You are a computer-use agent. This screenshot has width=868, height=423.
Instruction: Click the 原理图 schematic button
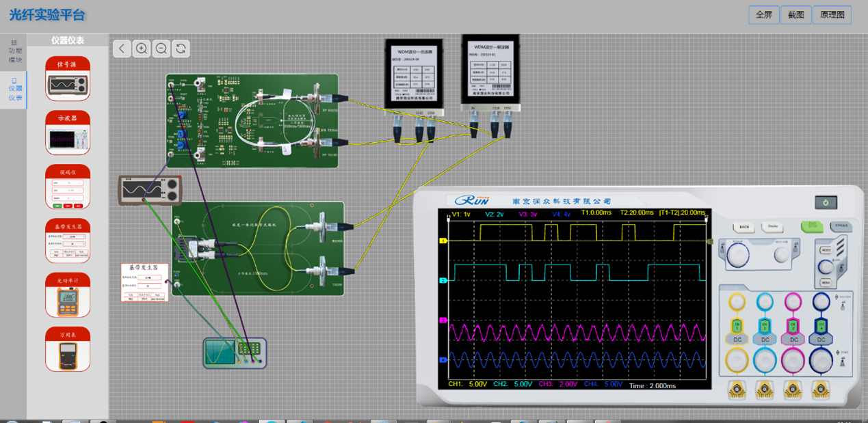pyautogui.click(x=832, y=14)
